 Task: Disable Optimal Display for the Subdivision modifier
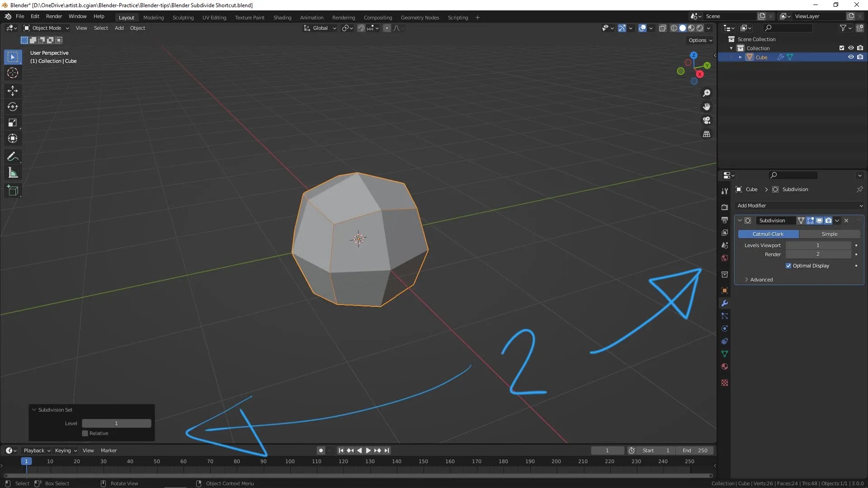pyautogui.click(x=789, y=266)
